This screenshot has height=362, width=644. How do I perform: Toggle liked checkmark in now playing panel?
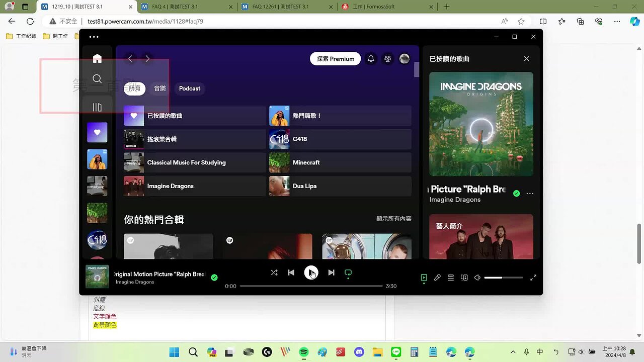516,193
